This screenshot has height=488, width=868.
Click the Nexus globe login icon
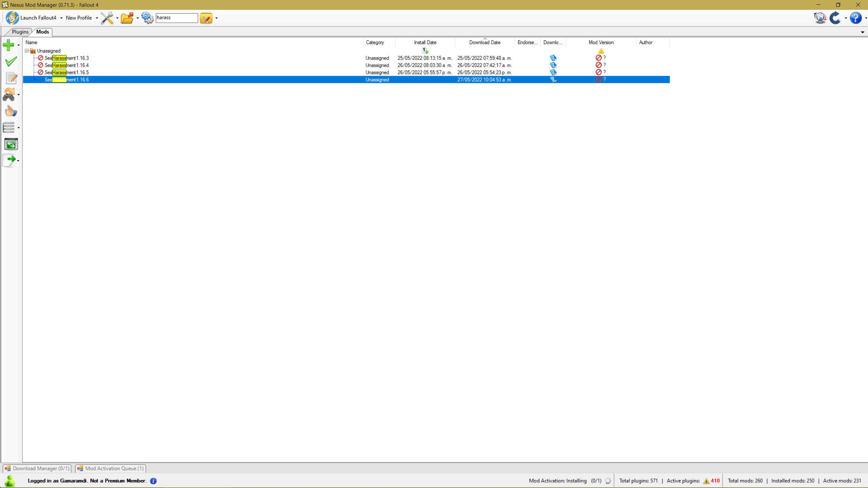(x=820, y=18)
